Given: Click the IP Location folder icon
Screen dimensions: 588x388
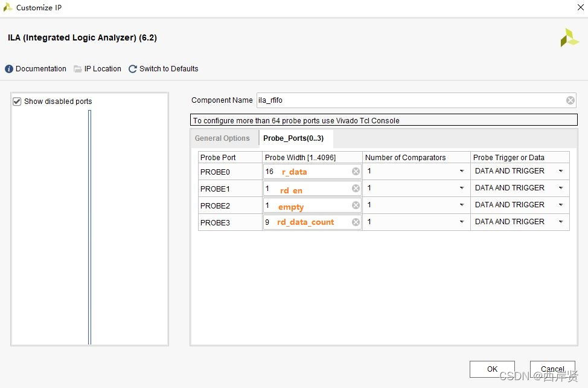Looking at the screenshot, I should (x=78, y=69).
